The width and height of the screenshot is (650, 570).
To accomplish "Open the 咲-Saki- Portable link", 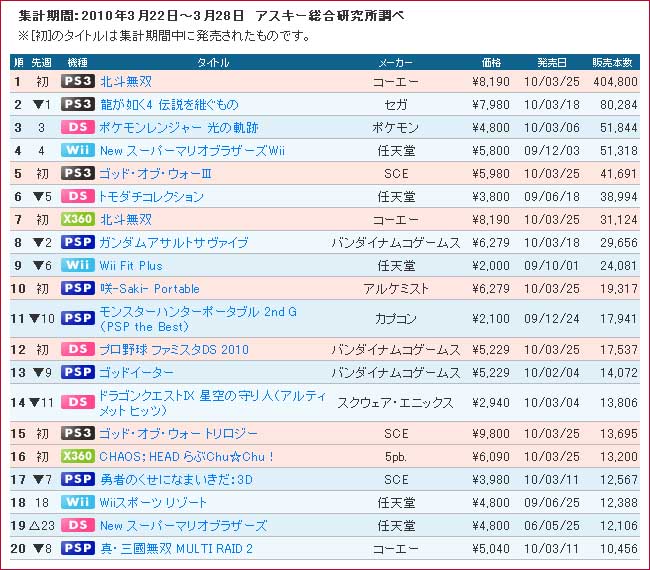I will [150, 289].
